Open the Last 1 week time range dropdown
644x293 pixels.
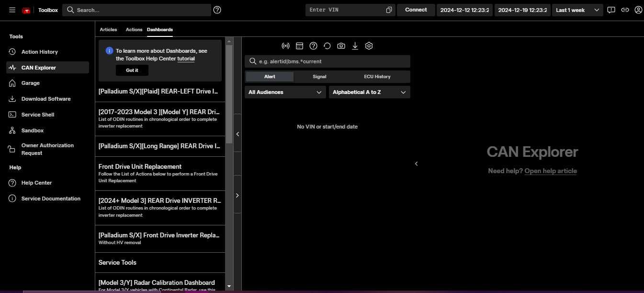[577, 10]
